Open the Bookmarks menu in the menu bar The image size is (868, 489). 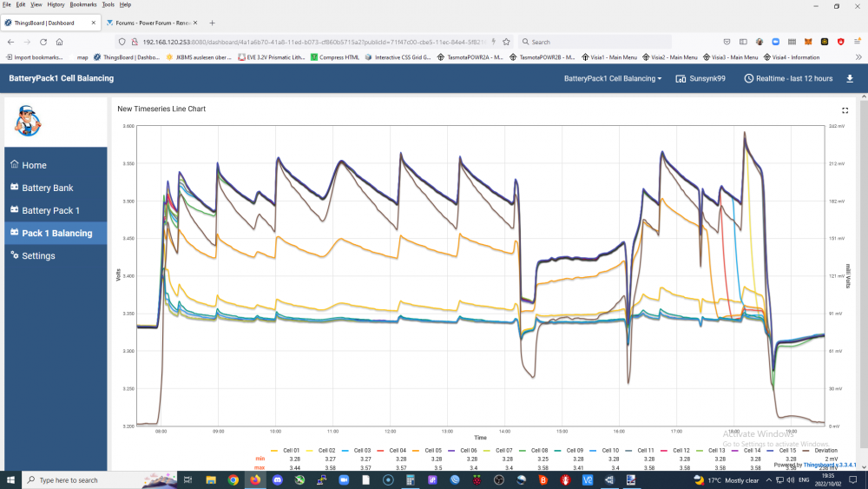(x=82, y=4)
